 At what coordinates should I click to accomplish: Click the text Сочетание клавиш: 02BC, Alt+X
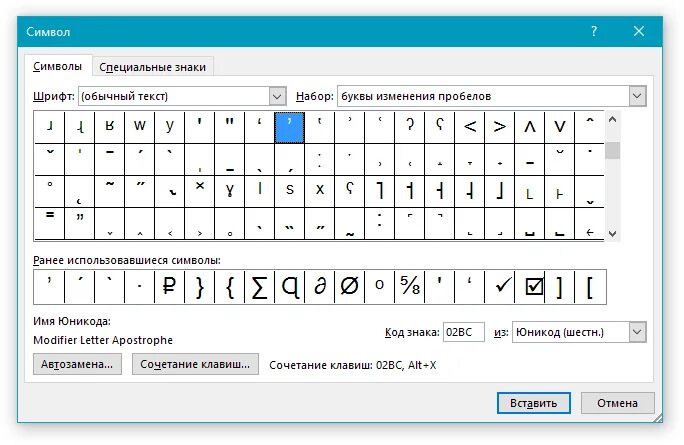coord(352,365)
